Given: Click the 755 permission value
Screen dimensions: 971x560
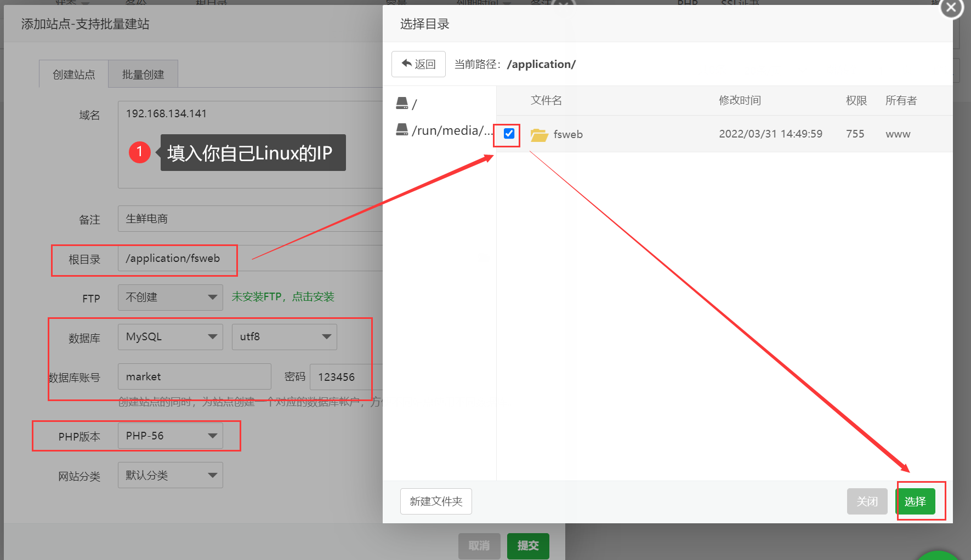Looking at the screenshot, I should pos(855,134).
